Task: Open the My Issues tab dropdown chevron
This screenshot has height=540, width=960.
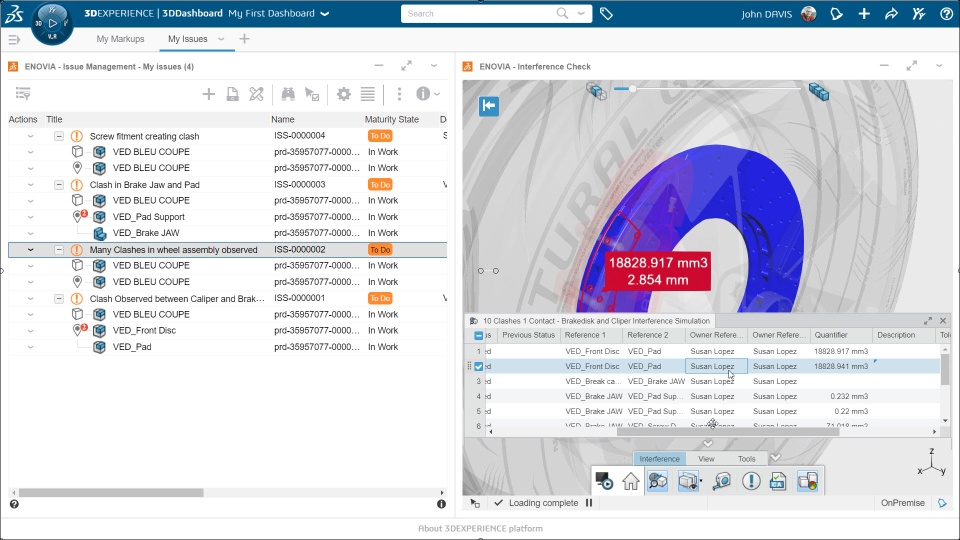Action: 221,39
